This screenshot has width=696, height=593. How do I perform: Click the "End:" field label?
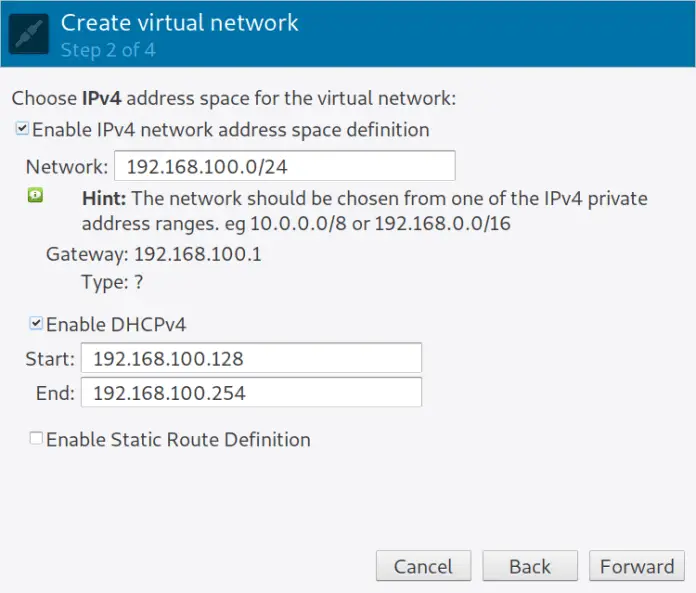pyautogui.click(x=55, y=393)
